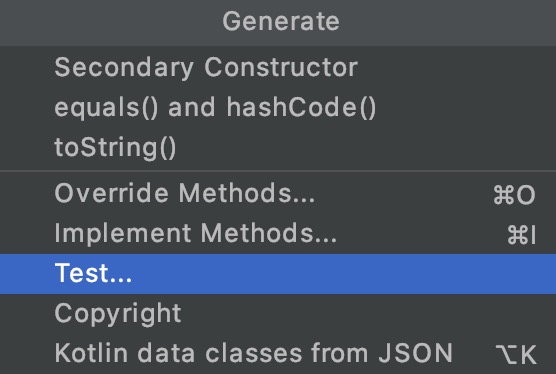Generate the toString() method
556x374 pixels.
[x=278, y=147]
